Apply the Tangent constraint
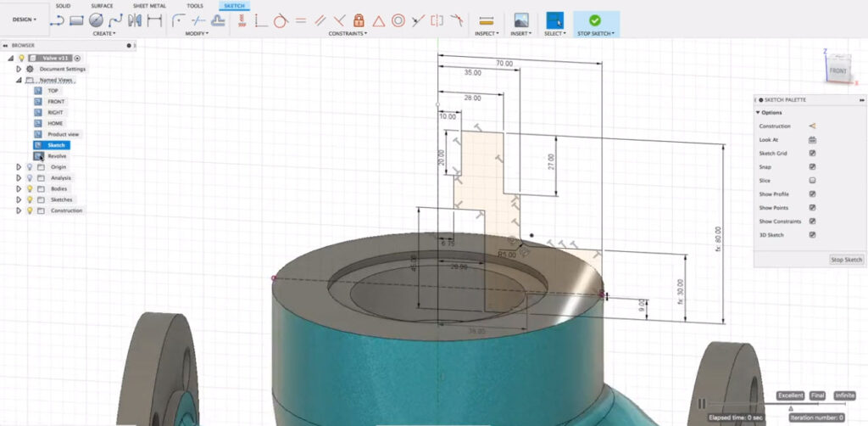This screenshot has width=868, height=426. click(281, 21)
